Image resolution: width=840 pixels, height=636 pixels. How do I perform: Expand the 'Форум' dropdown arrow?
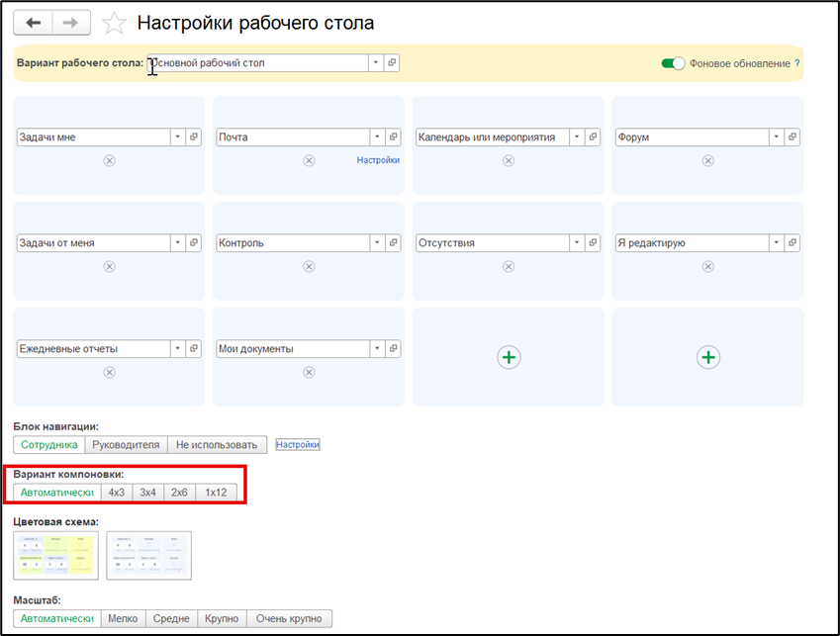coord(777,137)
